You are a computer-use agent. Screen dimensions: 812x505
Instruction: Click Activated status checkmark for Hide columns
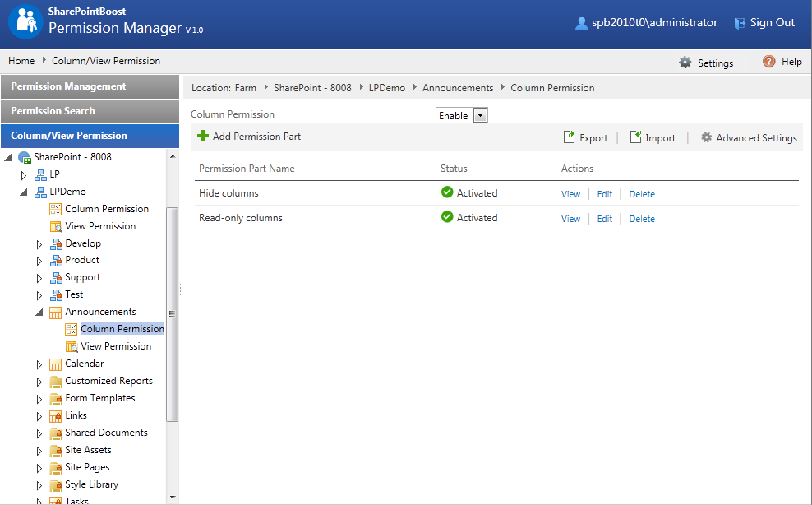[447, 192]
